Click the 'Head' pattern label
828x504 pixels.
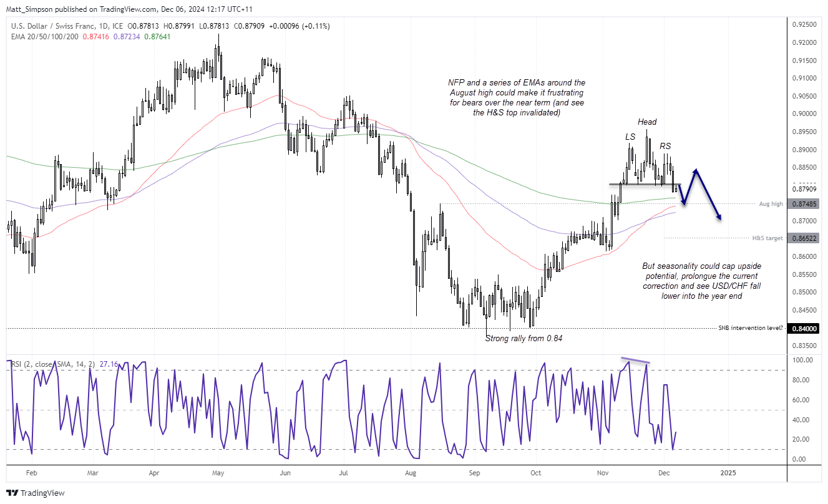[x=647, y=122]
